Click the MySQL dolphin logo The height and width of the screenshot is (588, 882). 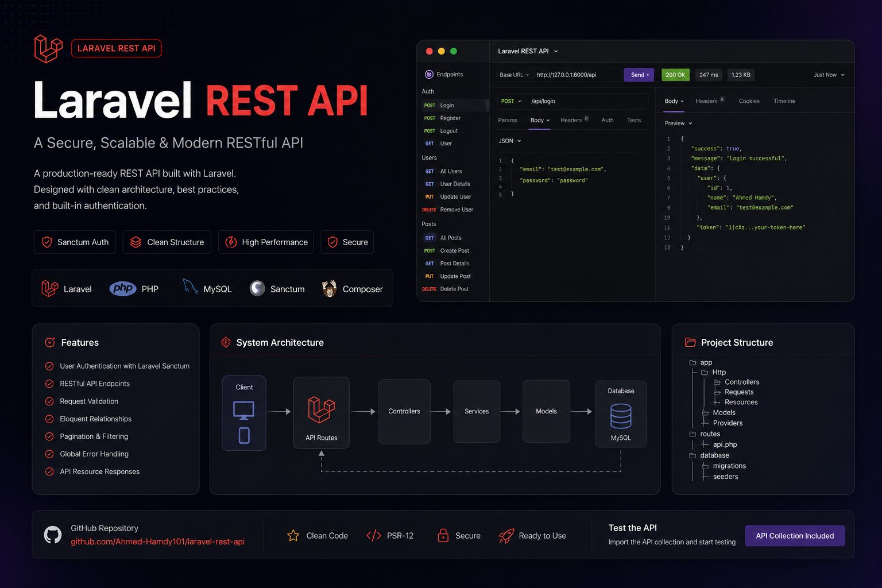click(x=190, y=287)
